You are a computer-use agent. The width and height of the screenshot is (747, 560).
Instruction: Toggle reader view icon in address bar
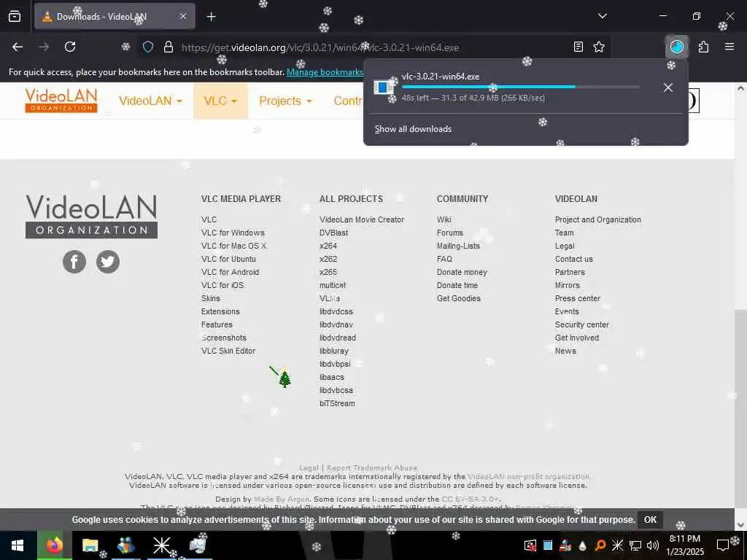click(x=578, y=47)
